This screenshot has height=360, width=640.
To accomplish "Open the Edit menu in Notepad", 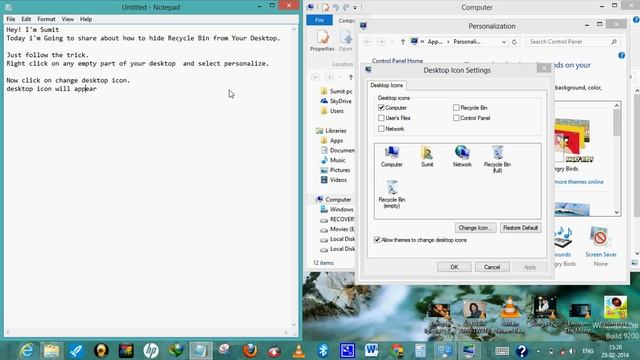I will pyautogui.click(x=26, y=19).
